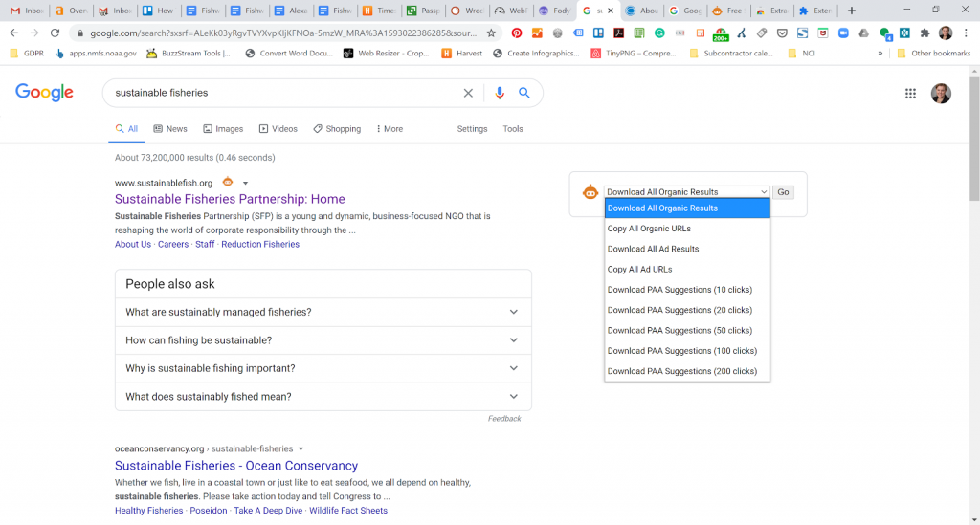Open a new browser tab
The height and width of the screenshot is (525, 980).
coord(851,11)
